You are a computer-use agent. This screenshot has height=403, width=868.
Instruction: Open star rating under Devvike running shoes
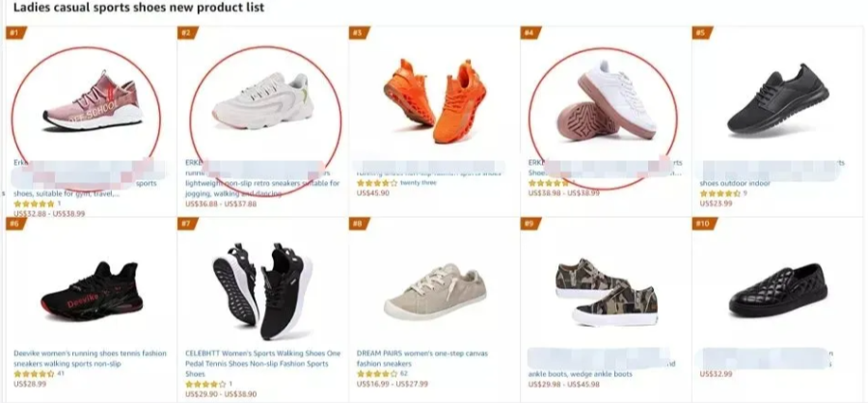tap(34, 373)
